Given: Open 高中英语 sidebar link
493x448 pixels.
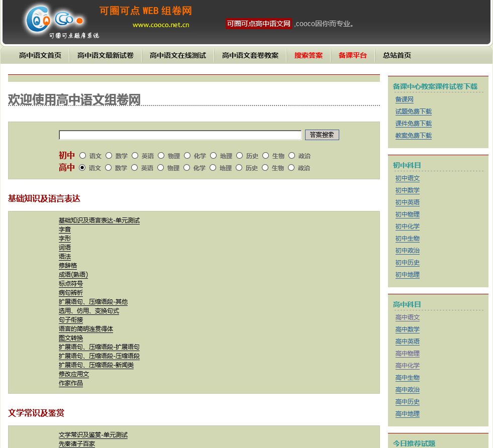Looking at the screenshot, I should (408, 342).
